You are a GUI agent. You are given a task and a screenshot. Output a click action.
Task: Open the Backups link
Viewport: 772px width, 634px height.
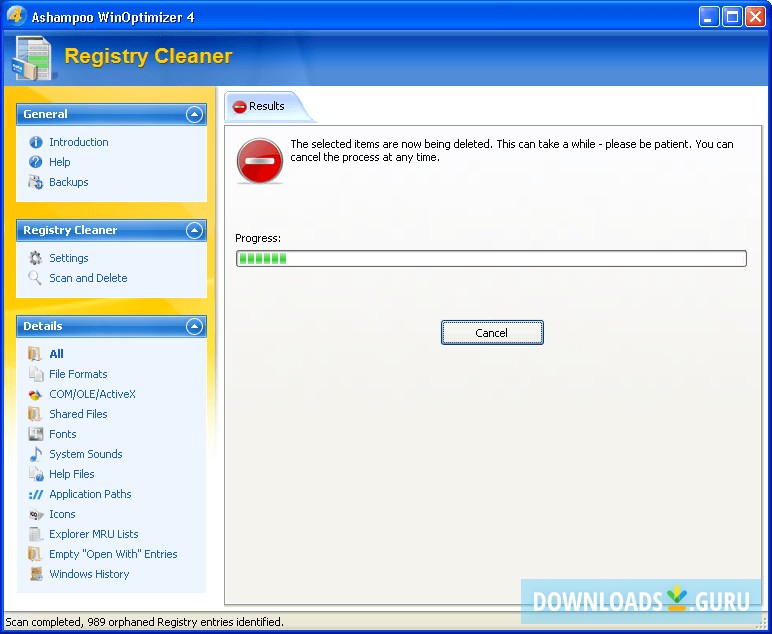69,182
